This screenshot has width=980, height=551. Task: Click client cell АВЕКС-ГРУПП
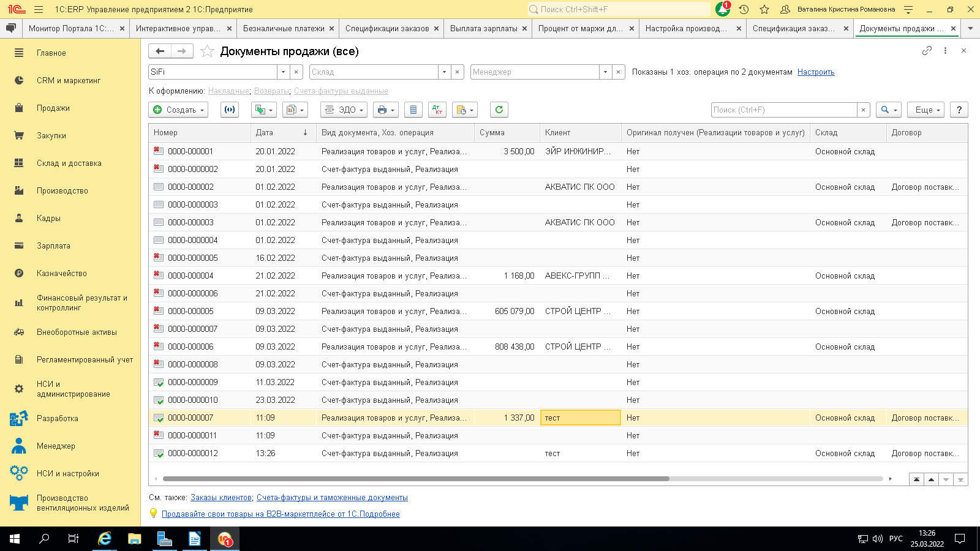tap(580, 276)
